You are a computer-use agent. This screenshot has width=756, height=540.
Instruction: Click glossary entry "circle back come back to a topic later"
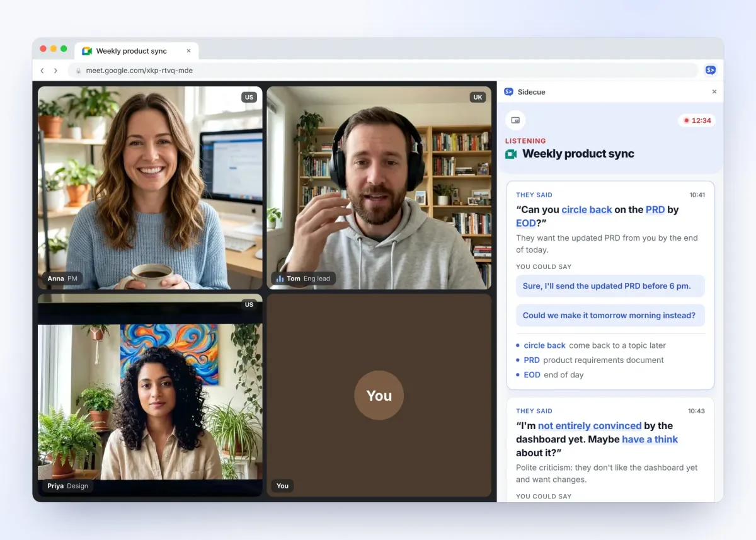coord(591,345)
